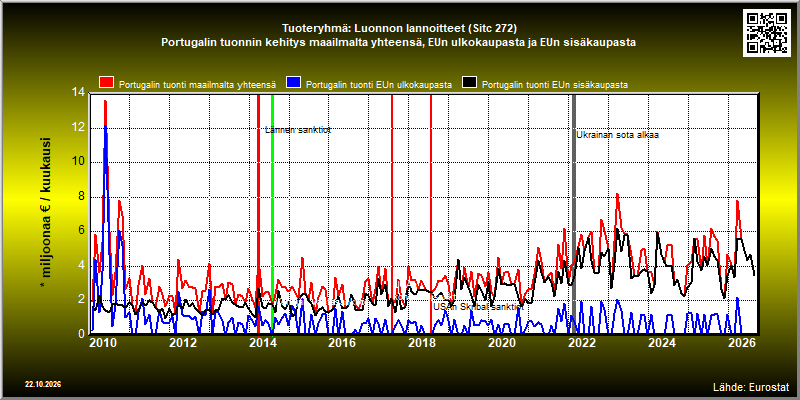This screenshot has width=800, height=400.
Task: Click the date stamp 22.10.2026
Action: pos(43,384)
